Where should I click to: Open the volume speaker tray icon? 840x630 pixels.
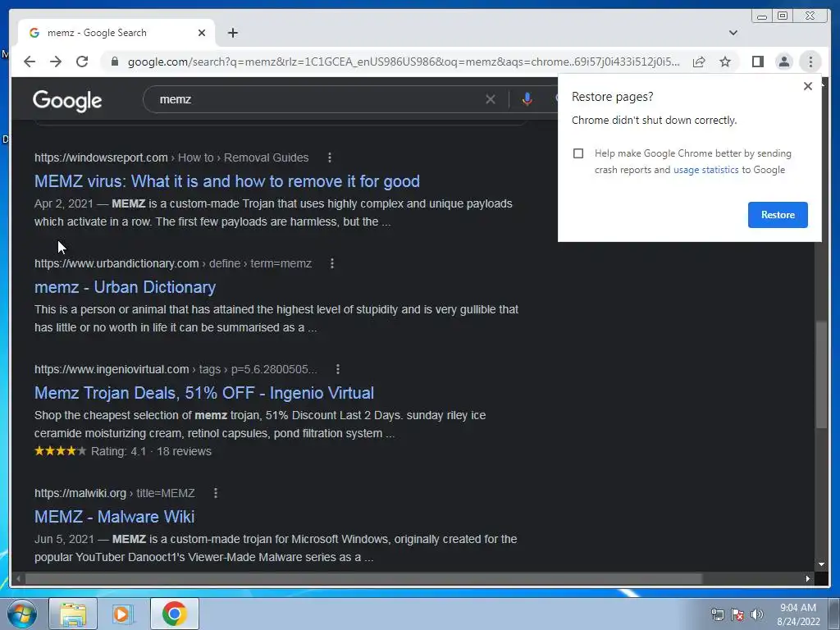pyautogui.click(x=757, y=614)
